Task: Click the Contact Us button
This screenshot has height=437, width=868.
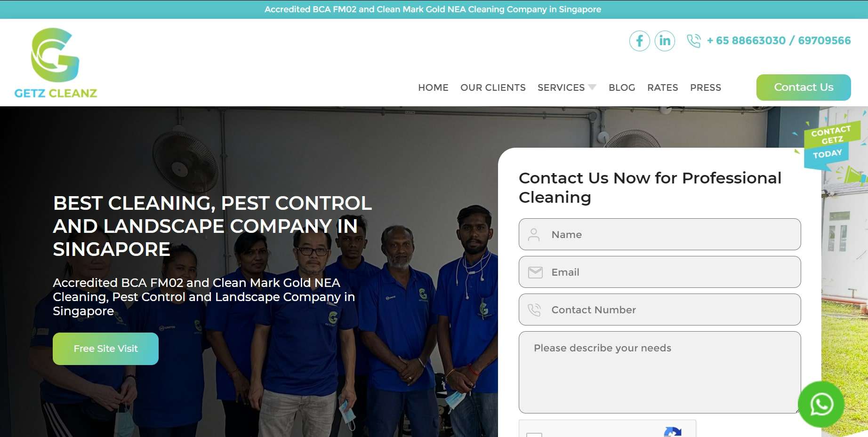Action: [804, 87]
